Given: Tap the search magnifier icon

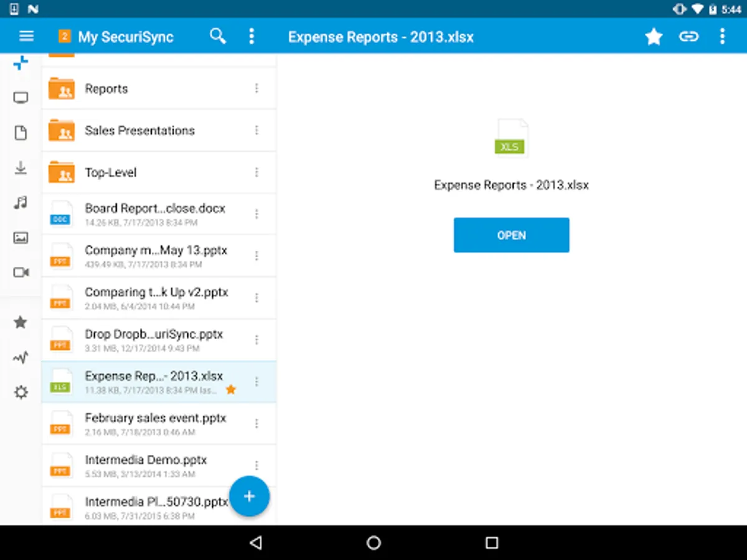Looking at the screenshot, I should tap(217, 36).
